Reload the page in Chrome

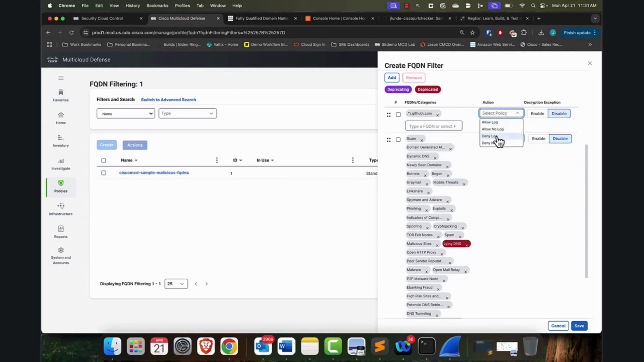(x=71, y=33)
